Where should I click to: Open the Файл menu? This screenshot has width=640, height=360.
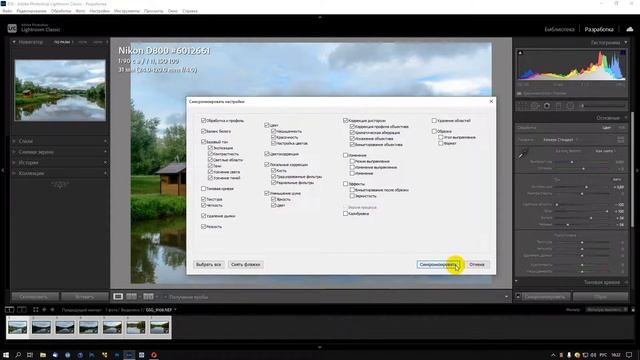pos(7,11)
